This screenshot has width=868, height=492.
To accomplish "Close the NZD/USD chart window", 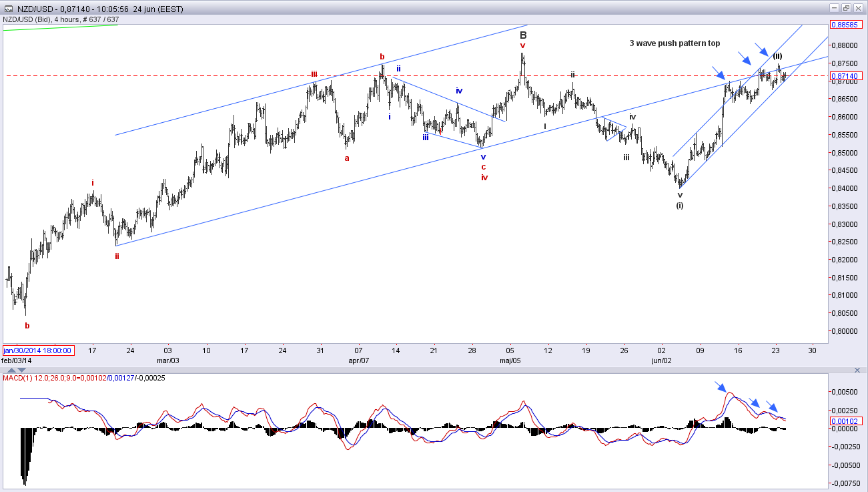I will [859, 8].
